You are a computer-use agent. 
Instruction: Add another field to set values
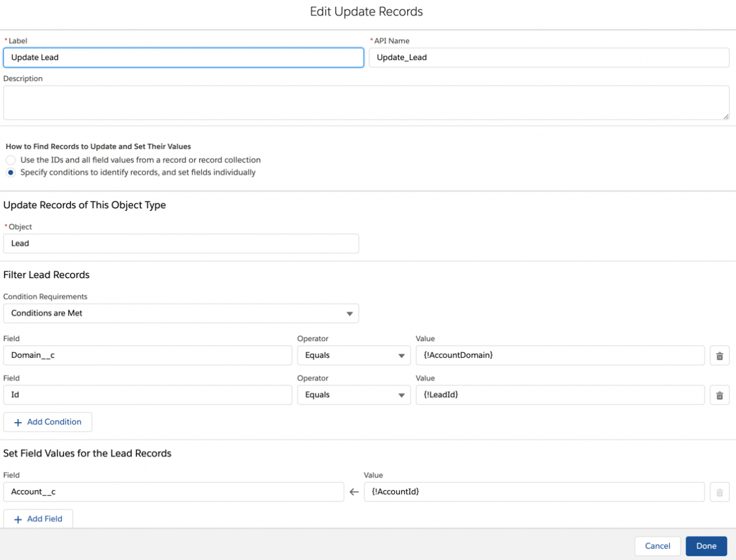tap(38, 518)
